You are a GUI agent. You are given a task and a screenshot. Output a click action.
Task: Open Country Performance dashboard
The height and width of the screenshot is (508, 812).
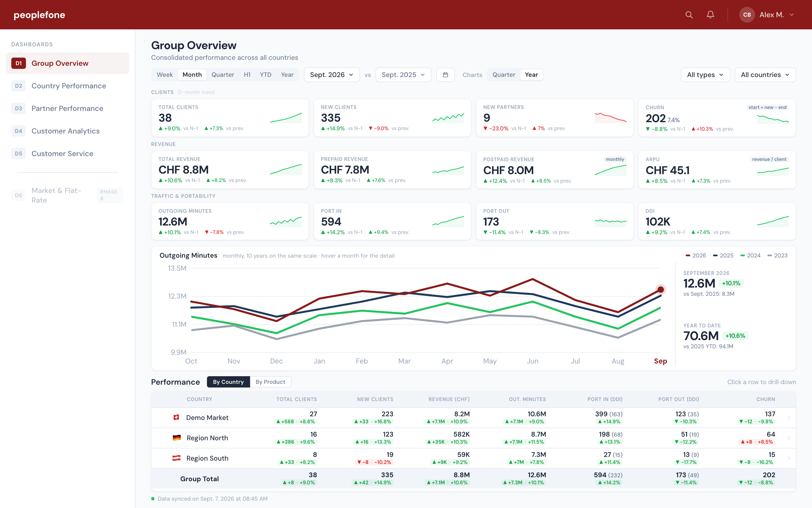67,86
